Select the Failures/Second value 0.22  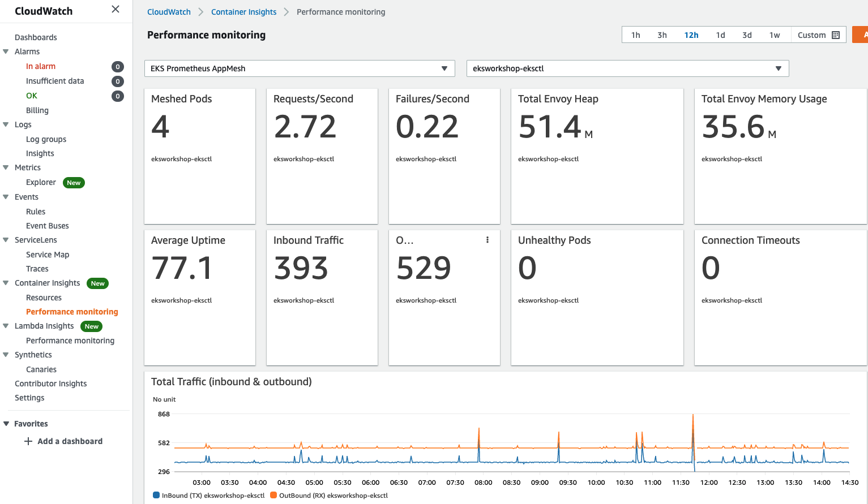pyautogui.click(x=427, y=127)
